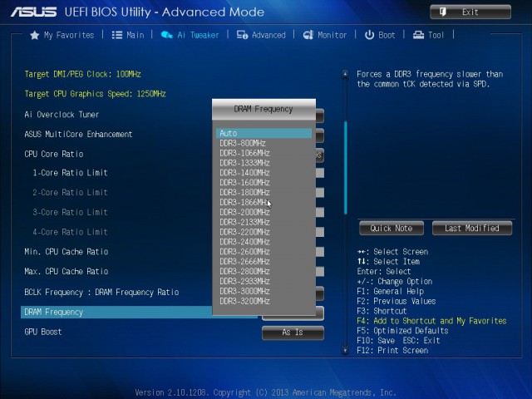Click the Ai Tweaker tab icon
This screenshot has width=532, height=399.
(x=166, y=35)
